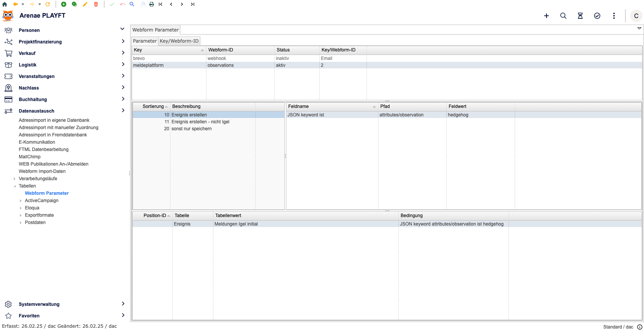The width and height of the screenshot is (644, 332).
Task: Open the back navigation history dropdown arrow
Action: click(x=23, y=4)
